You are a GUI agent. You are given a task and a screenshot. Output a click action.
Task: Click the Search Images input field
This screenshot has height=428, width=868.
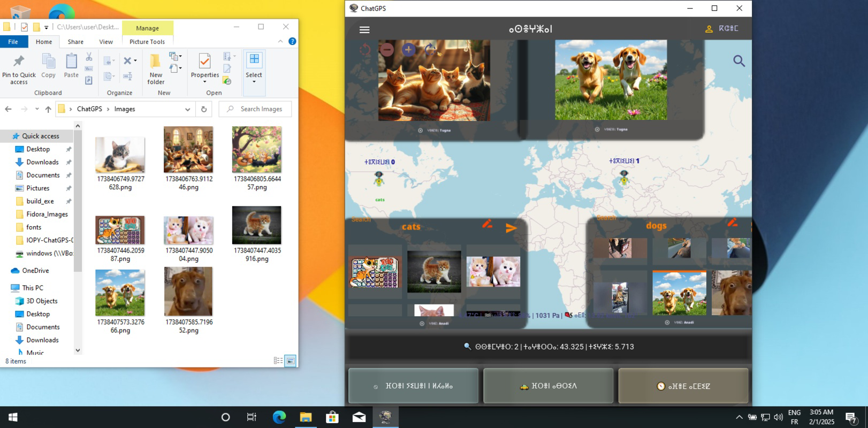point(255,109)
